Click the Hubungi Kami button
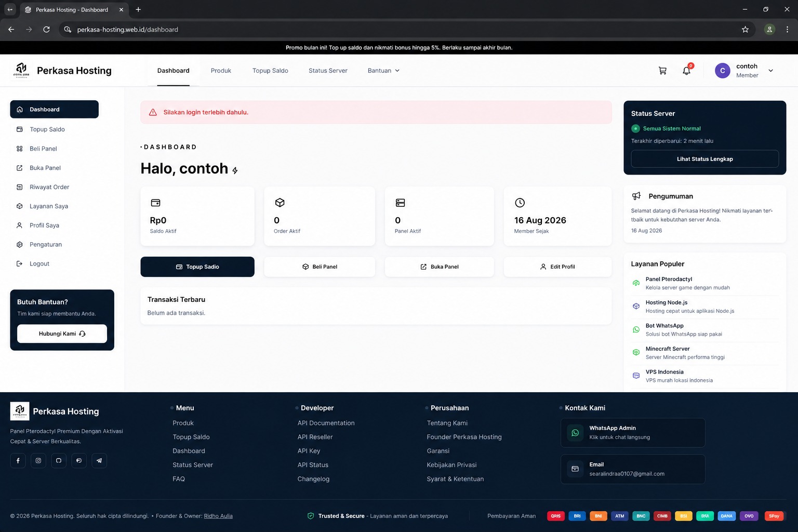The image size is (798, 532). (62, 334)
